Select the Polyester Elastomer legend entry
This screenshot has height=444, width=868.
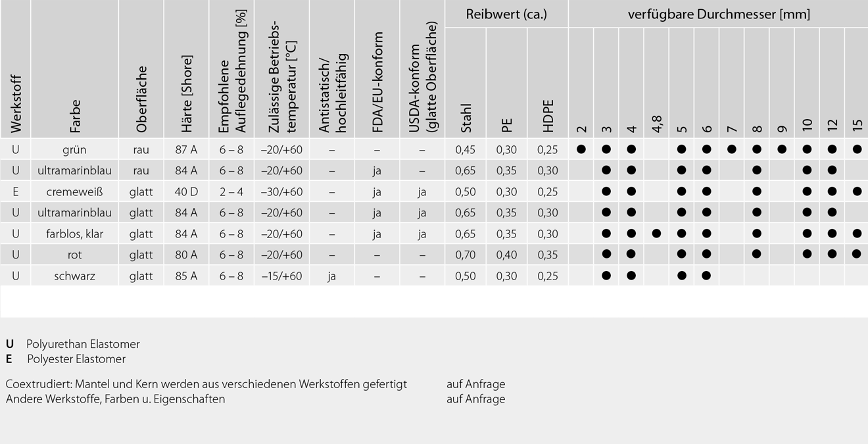76,359
